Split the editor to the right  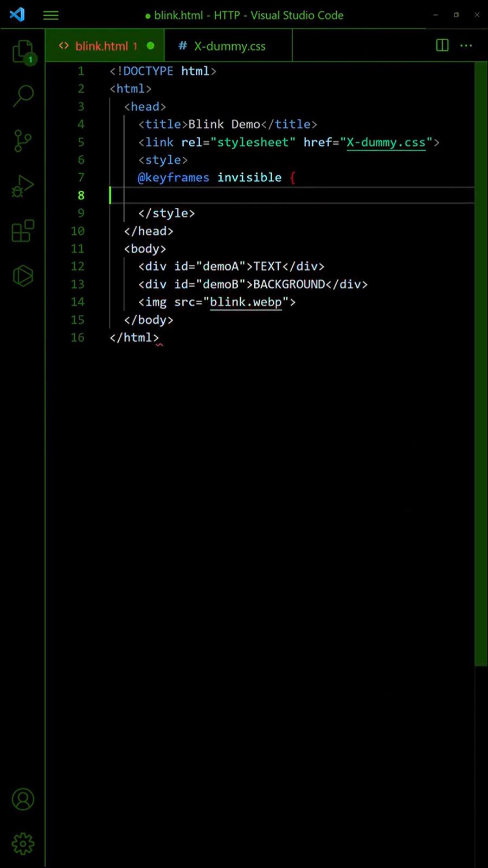point(442,46)
